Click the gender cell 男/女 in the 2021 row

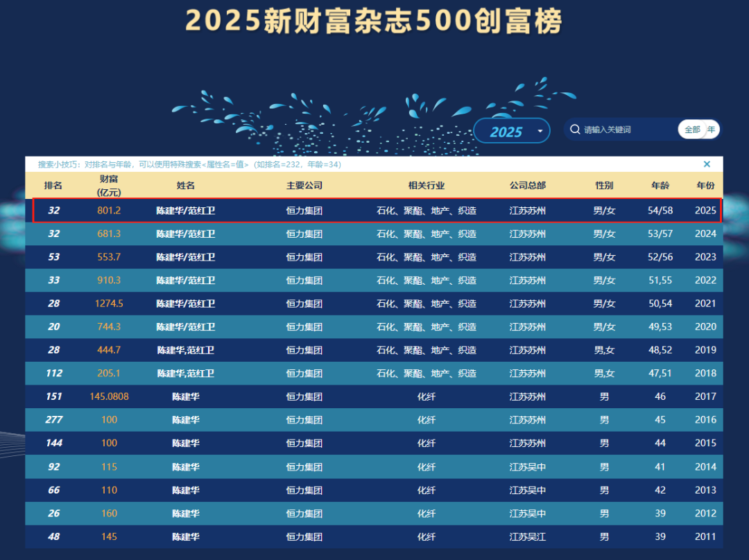click(x=604, y=304)
